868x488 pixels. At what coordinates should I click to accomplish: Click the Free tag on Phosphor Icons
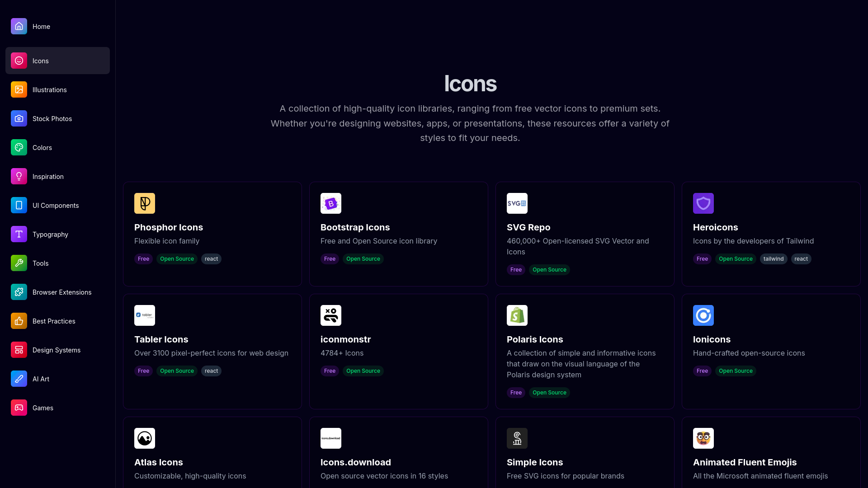point(143,259)
